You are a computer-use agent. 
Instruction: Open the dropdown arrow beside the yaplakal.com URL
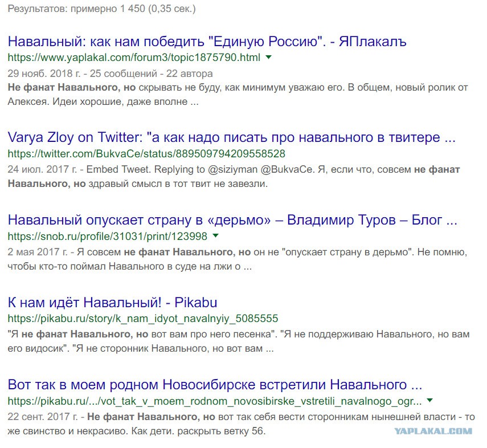point(269,57)
